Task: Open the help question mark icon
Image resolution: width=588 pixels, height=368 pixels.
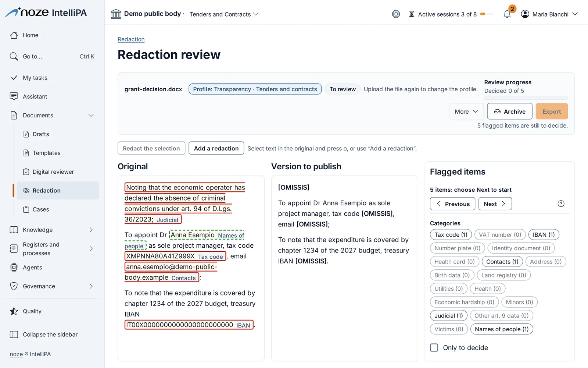Action: (x=561, y=204)
